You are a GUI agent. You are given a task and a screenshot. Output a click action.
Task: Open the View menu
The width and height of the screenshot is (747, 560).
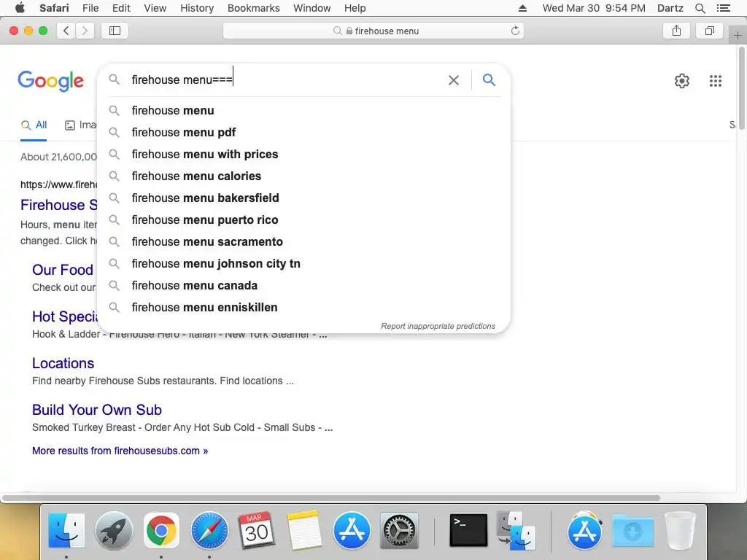pyautogui.click(x=155, y=8)
